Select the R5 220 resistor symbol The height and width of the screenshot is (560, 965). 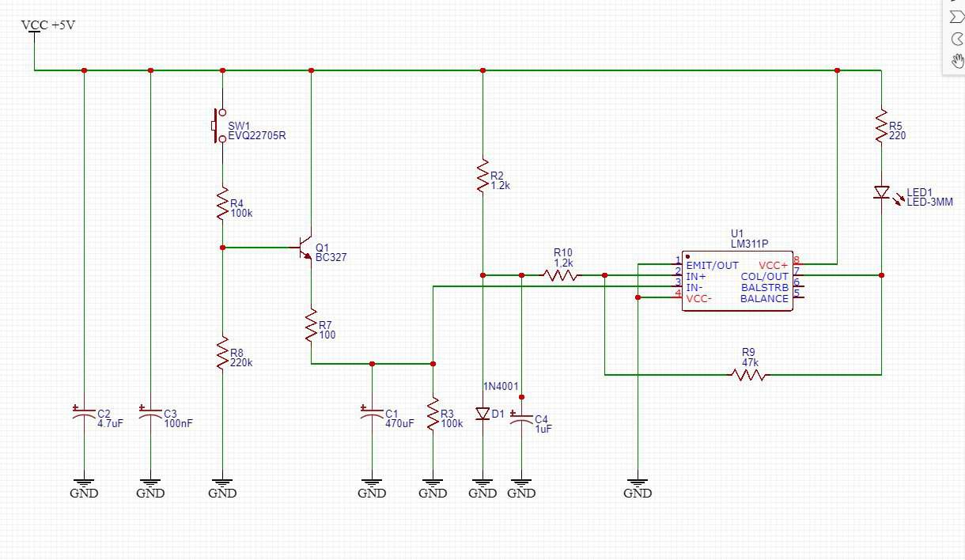(881, 127)
